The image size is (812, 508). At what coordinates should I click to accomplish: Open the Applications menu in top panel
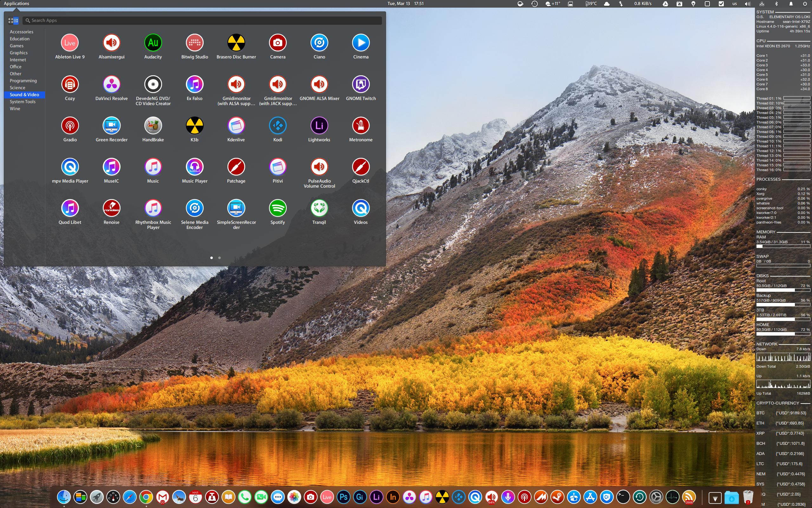click(x=16, y=4)
